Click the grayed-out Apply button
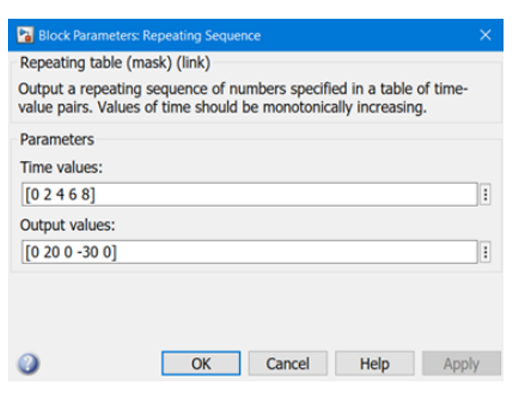Screen dimensions: 514x400 click(x=461, y=363)
